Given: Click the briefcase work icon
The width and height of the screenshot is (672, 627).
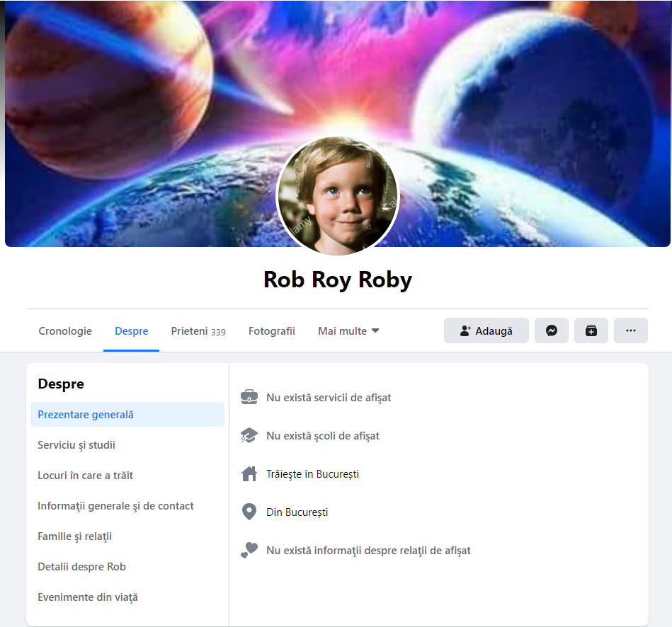Looking at the screenshot, I should [249, 398].
